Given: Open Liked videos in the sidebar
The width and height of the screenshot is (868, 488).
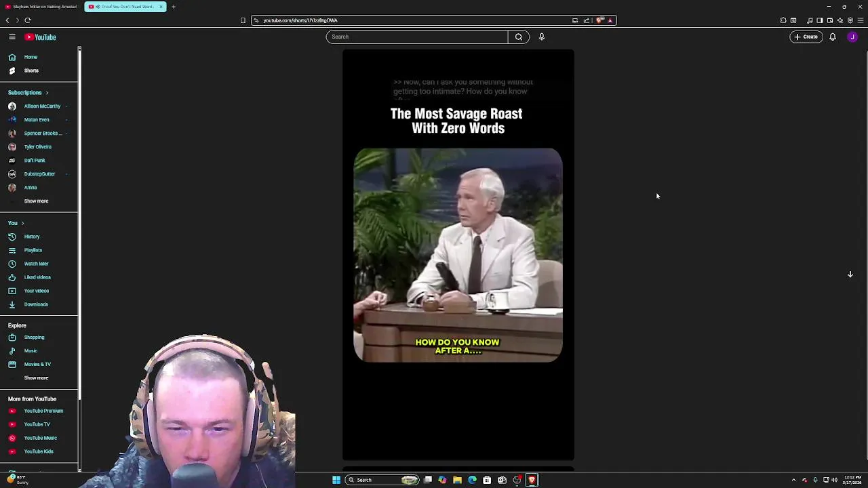Looking at the screenshot, I should [x=39, y=277].
